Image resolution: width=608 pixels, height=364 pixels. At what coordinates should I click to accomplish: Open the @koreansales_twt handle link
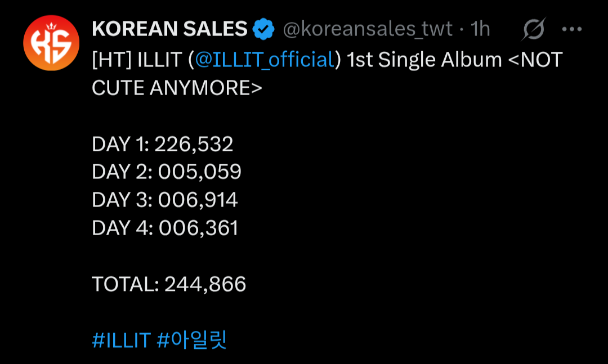tap(367, 29)
